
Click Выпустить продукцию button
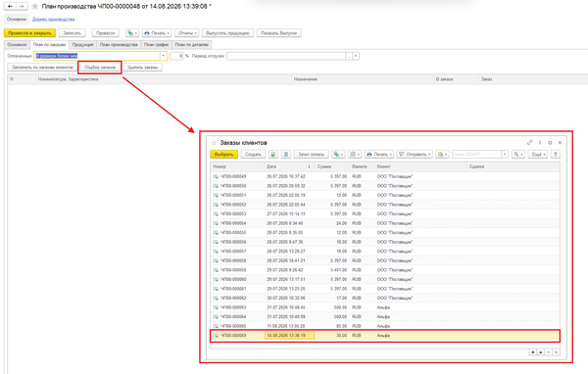(x=227, y=33)
